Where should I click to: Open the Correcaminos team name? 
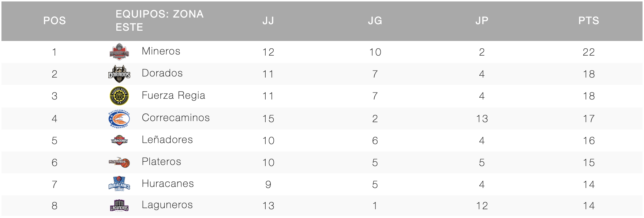176,118
